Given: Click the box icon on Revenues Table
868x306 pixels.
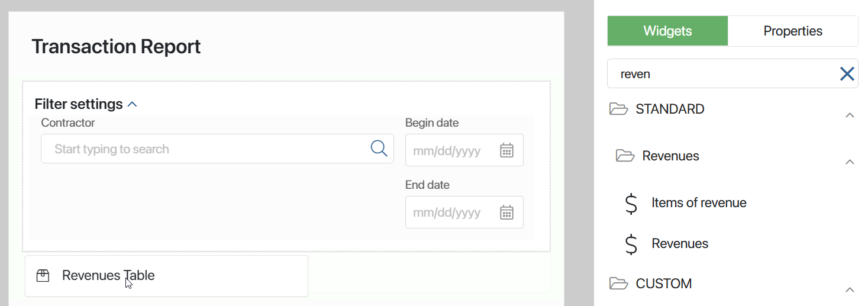Looking at the screenshot, I should click(x=43, y=276).
